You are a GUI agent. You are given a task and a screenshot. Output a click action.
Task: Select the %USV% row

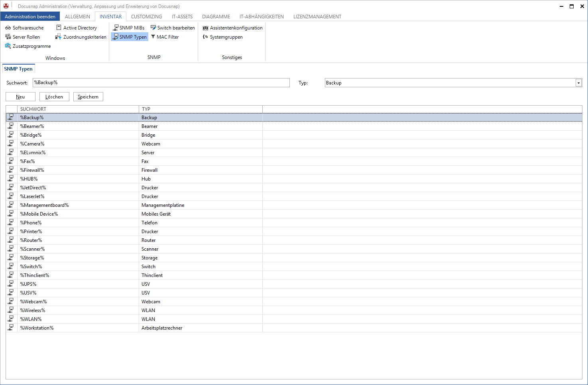coord(294,293)
